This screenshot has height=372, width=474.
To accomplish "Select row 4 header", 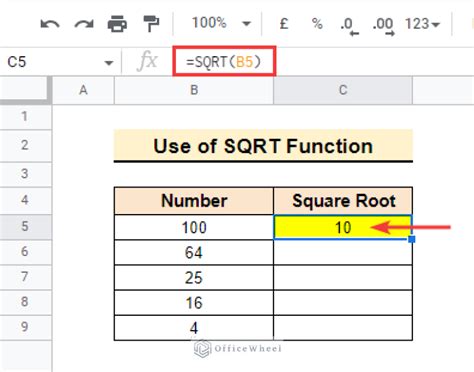I will [26, 200].
